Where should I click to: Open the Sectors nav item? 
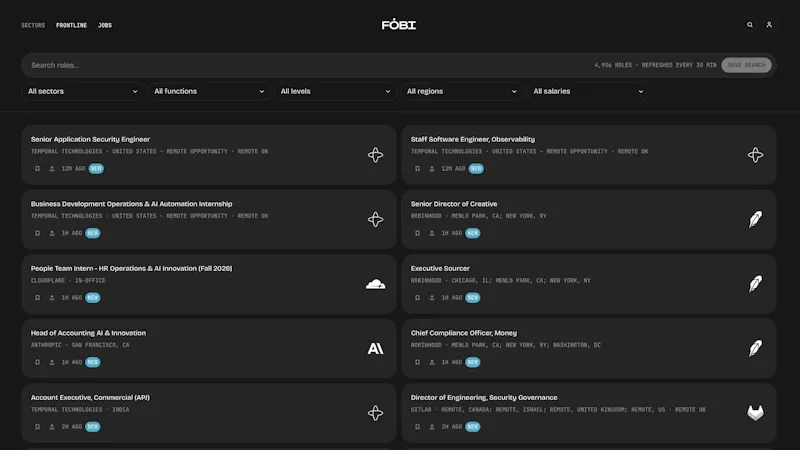33,25
